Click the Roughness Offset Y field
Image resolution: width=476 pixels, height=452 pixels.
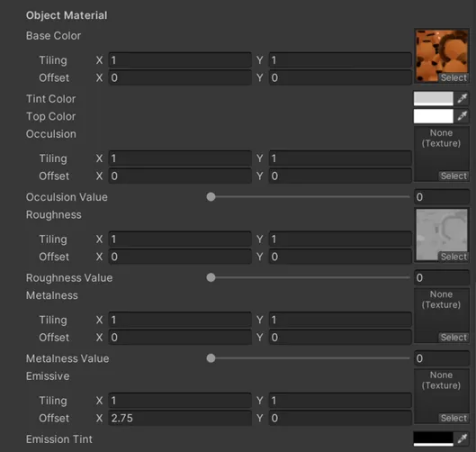[340, 257]
